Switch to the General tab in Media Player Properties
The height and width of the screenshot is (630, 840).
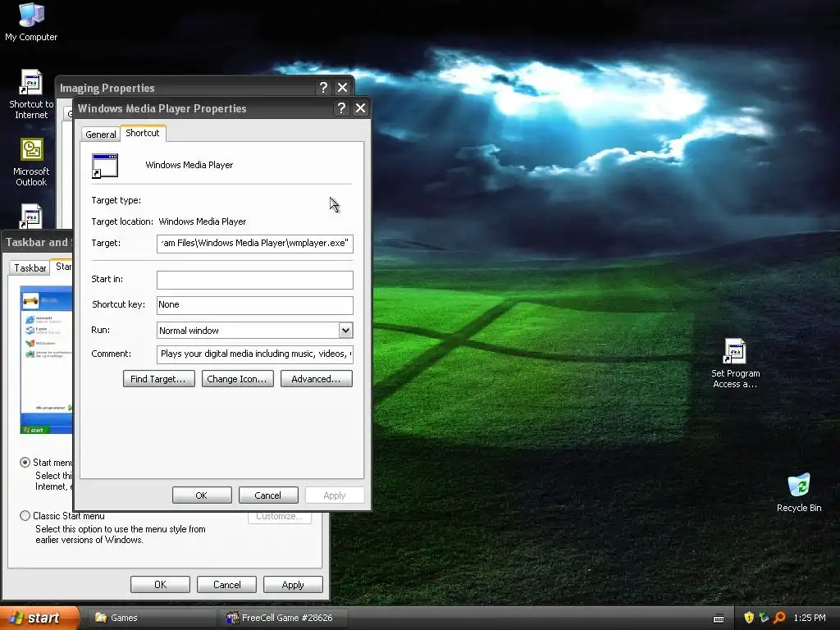(x=100, y=134)
